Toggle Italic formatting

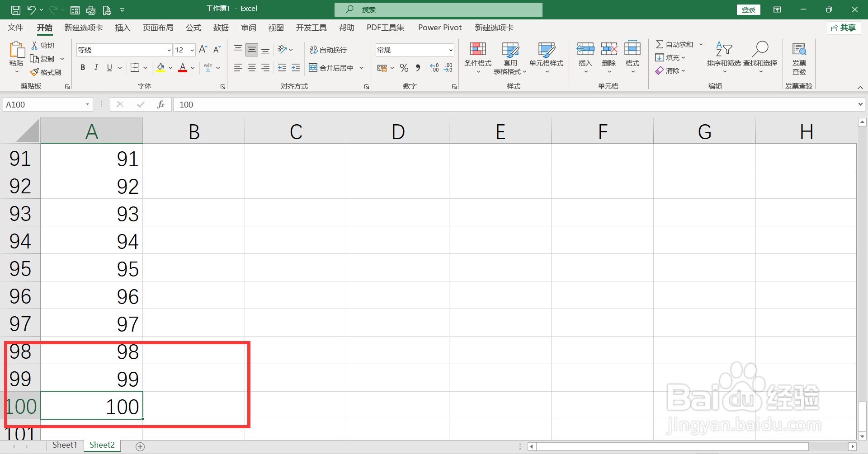96,68
